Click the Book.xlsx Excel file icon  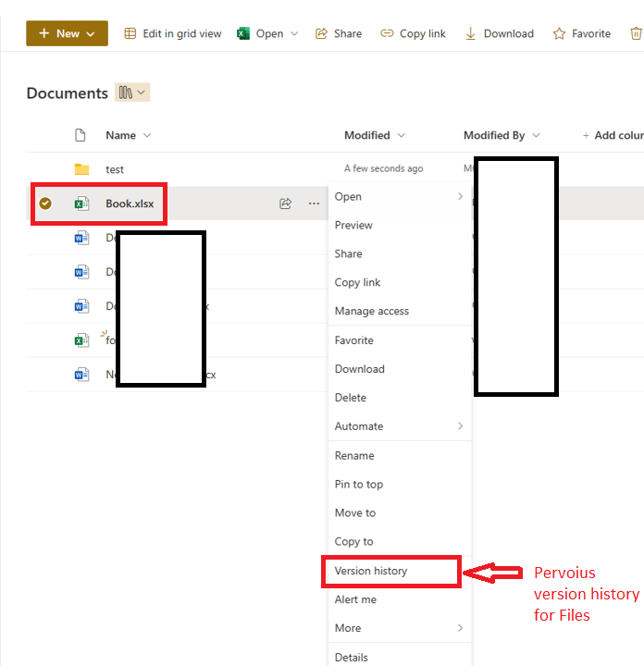[x=81, y=203]
